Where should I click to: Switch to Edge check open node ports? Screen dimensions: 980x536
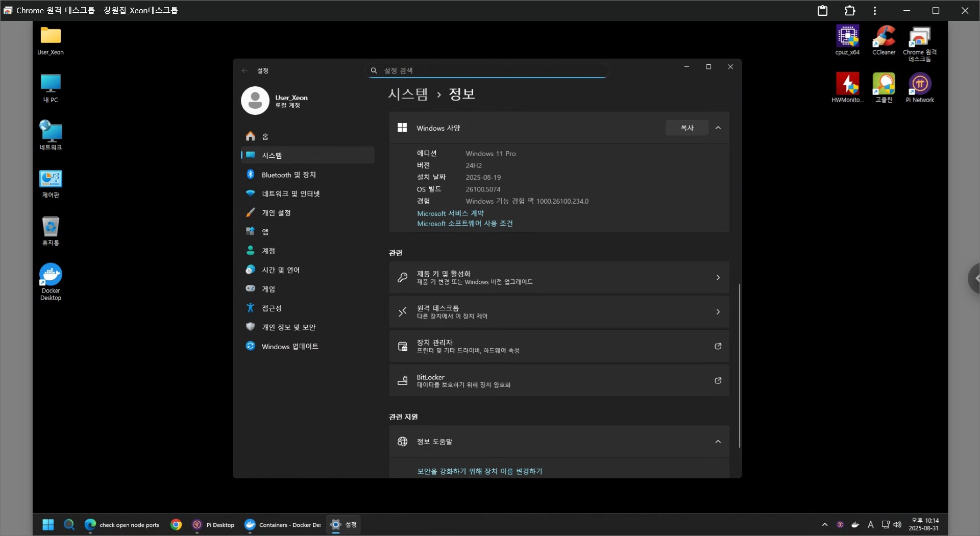coord(122,524)
